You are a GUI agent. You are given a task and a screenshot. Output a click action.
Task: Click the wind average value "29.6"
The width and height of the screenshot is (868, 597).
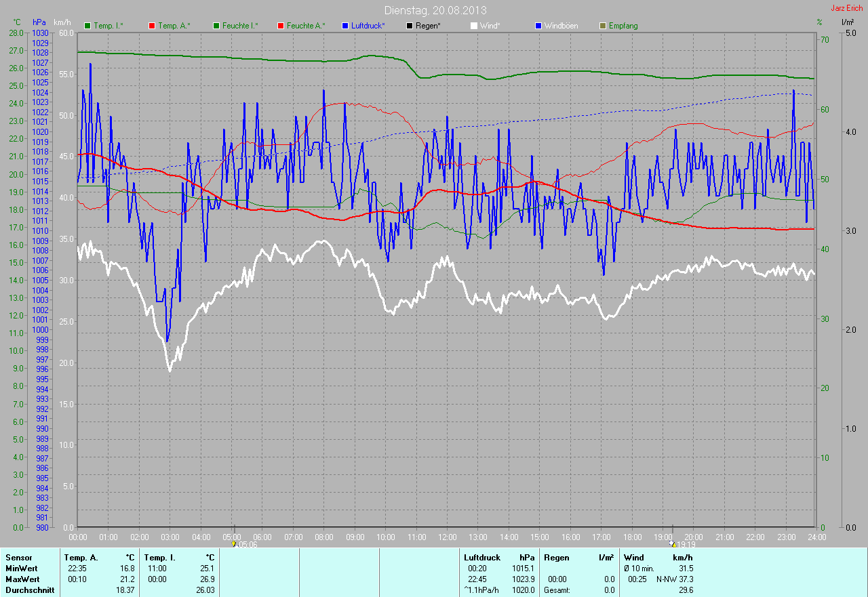pos(686,590)
